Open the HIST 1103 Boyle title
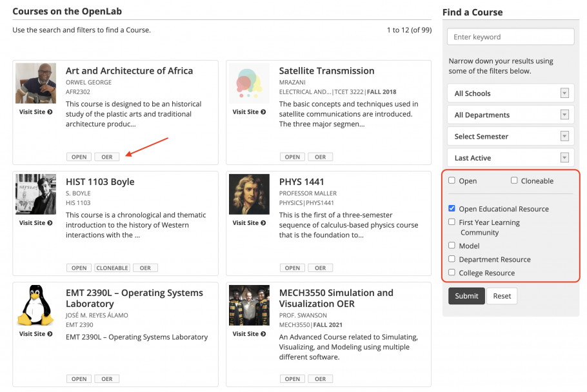This screenshot has height=392, width=587. (101, 182)
